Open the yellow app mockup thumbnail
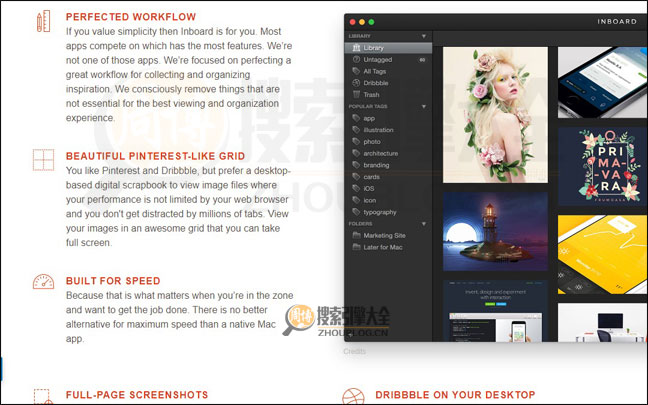 point(603,255)
